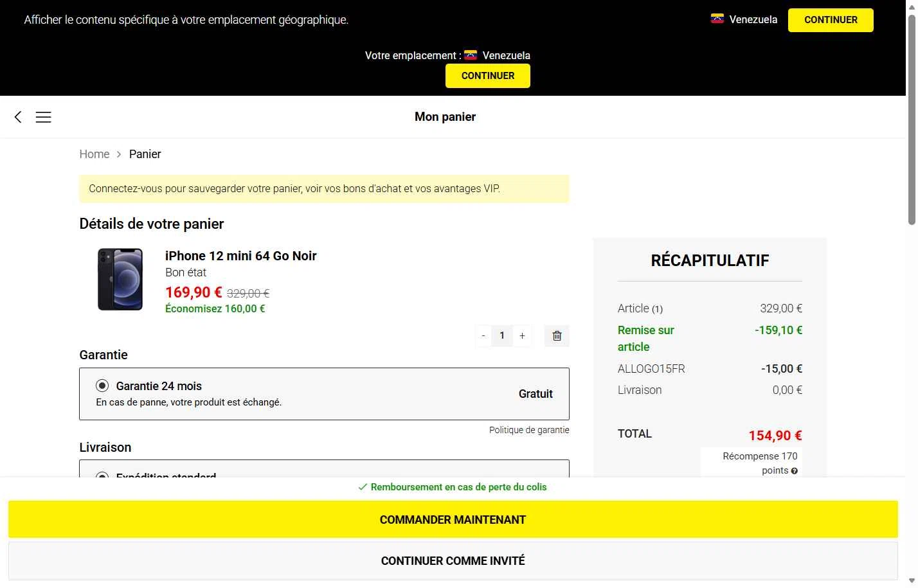
Task: Click the -159,10 € discount amount
Action: pyautogui.click(x=779, y=330)
